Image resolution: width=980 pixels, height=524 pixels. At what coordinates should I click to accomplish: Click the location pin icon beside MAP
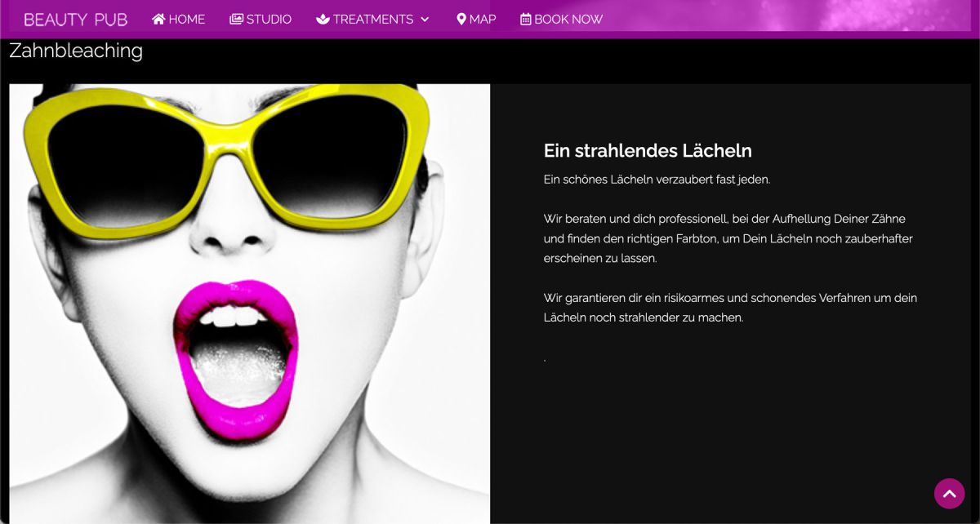461,19
